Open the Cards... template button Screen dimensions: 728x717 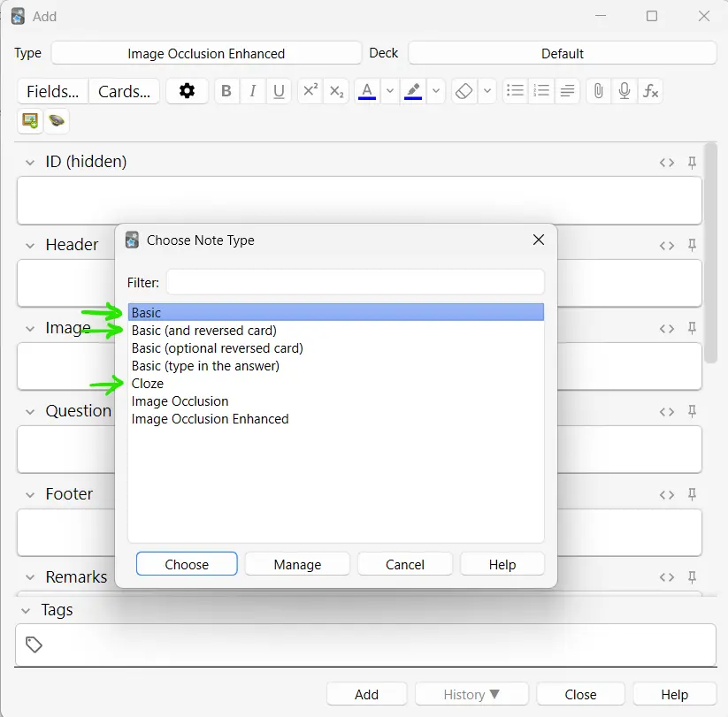pyautogui.click(x=124, y=91)
